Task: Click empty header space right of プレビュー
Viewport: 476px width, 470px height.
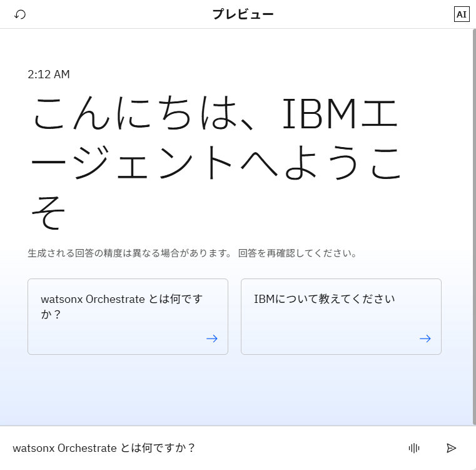Action: coord(363,14)
